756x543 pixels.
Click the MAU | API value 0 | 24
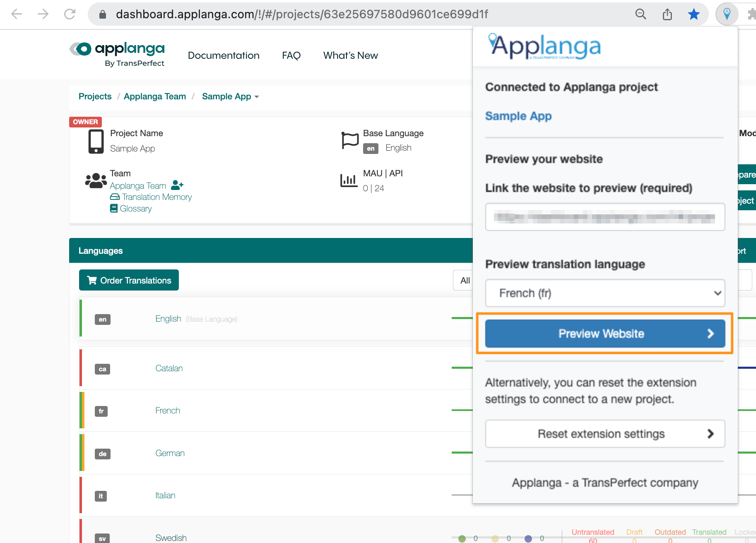(373, 188)
